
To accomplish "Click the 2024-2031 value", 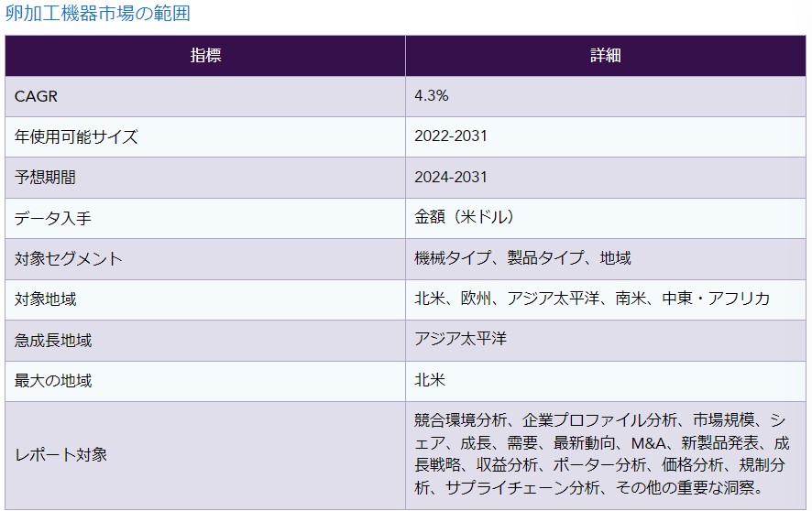I will (451, 177).
